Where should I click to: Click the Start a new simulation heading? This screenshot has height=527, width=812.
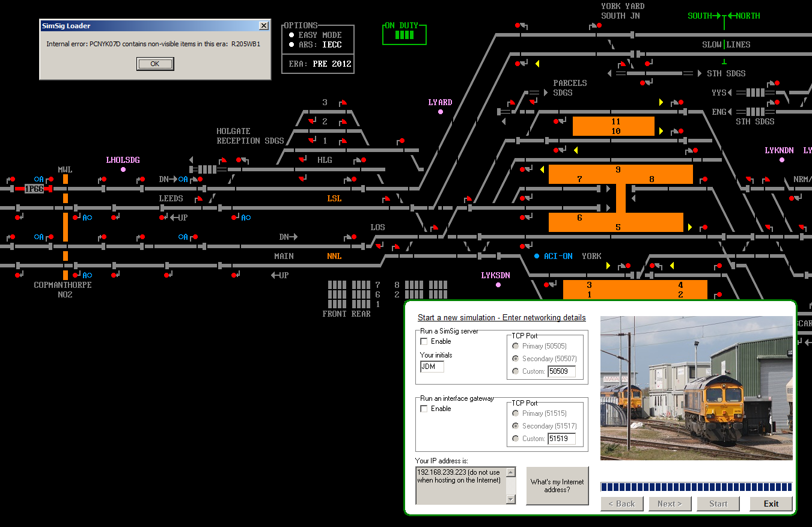coord(501,318)
